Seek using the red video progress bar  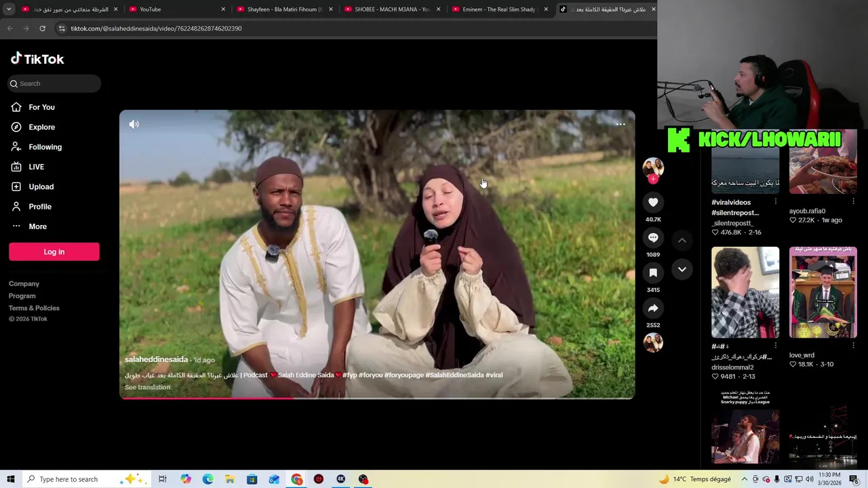click(x=377, y=398)
